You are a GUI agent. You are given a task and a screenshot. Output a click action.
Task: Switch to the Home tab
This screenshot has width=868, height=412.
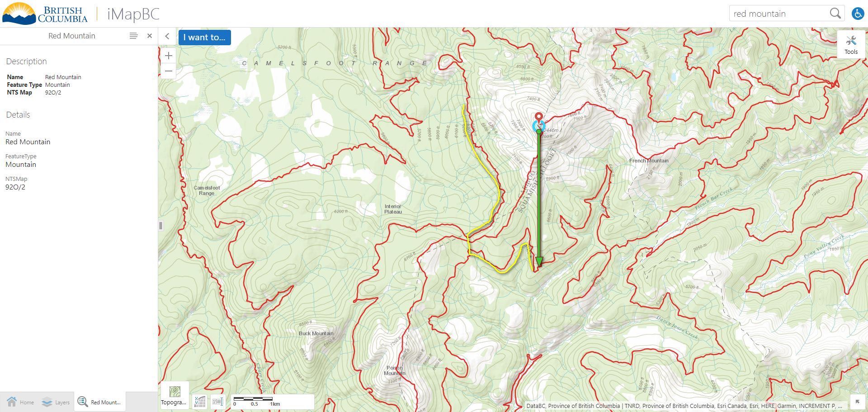[x=20, y=402]
